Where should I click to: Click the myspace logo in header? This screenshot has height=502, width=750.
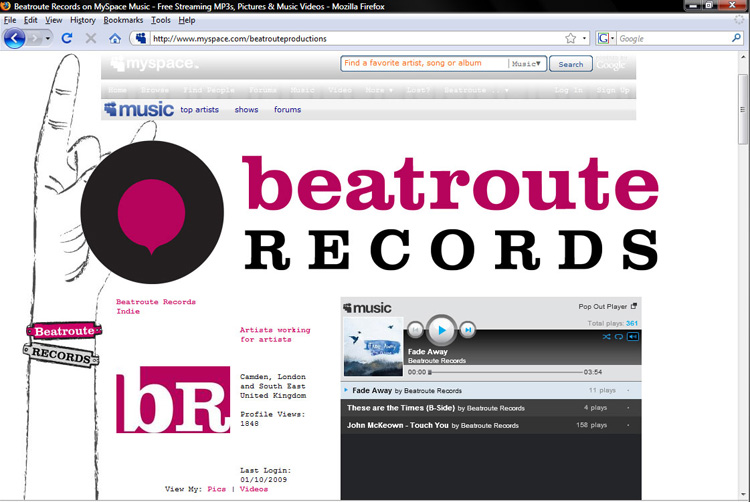tap(154, 63)
